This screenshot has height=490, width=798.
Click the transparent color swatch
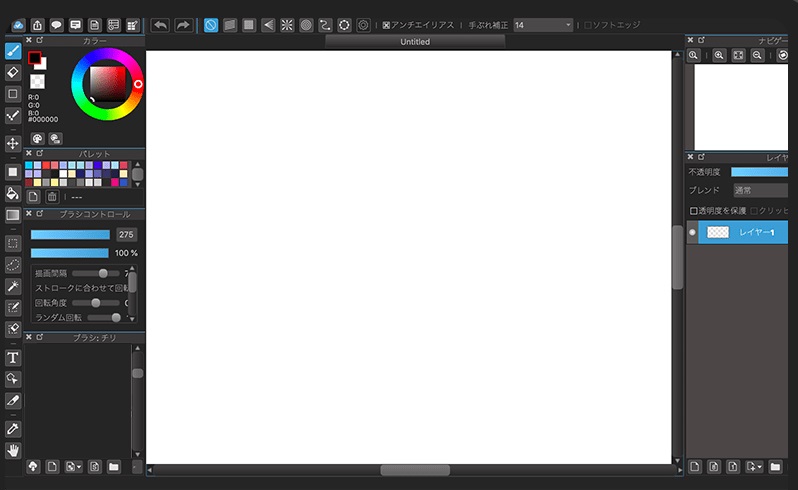coord(37,81)
